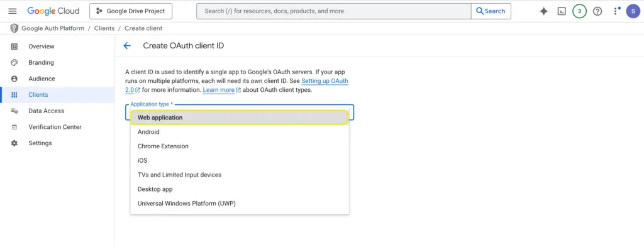Image resolution: width=644 pixels, height=247 pixels.
Task: Click the Clients grid icon in sidebar
Action: coord(14,95)
